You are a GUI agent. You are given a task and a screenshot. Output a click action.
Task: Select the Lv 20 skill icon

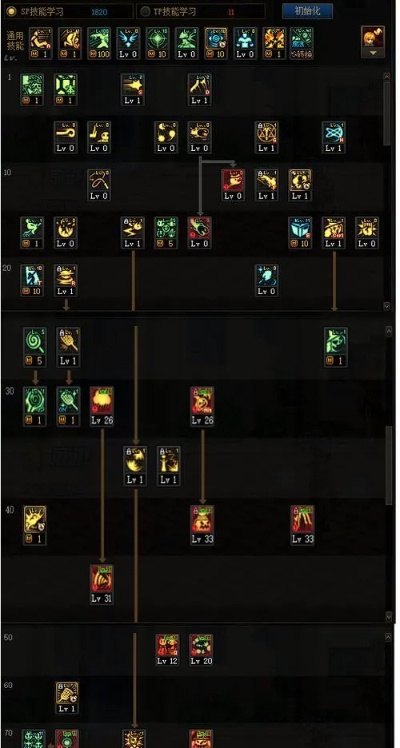201,650
